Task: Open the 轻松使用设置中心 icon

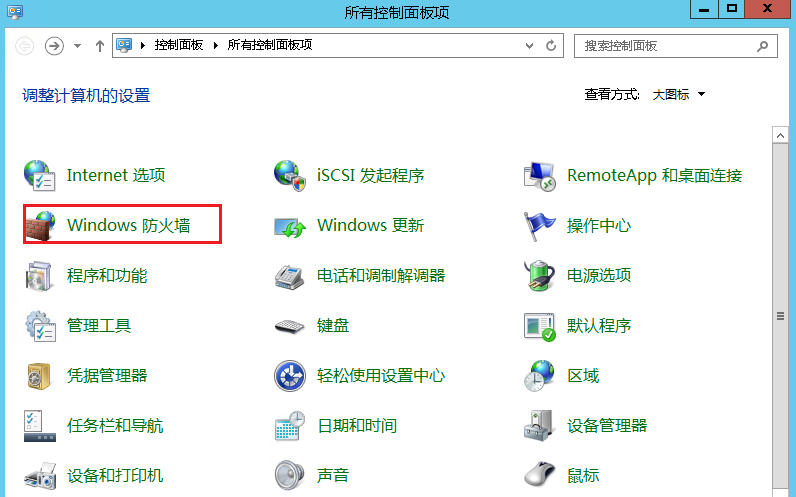Action: coord(290,376)
